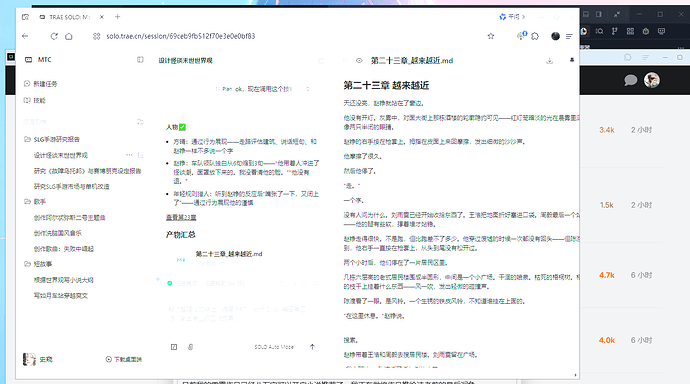Click the monitor icon in background window toolbar
Screen dimensions: 690x384
(661, 31)
